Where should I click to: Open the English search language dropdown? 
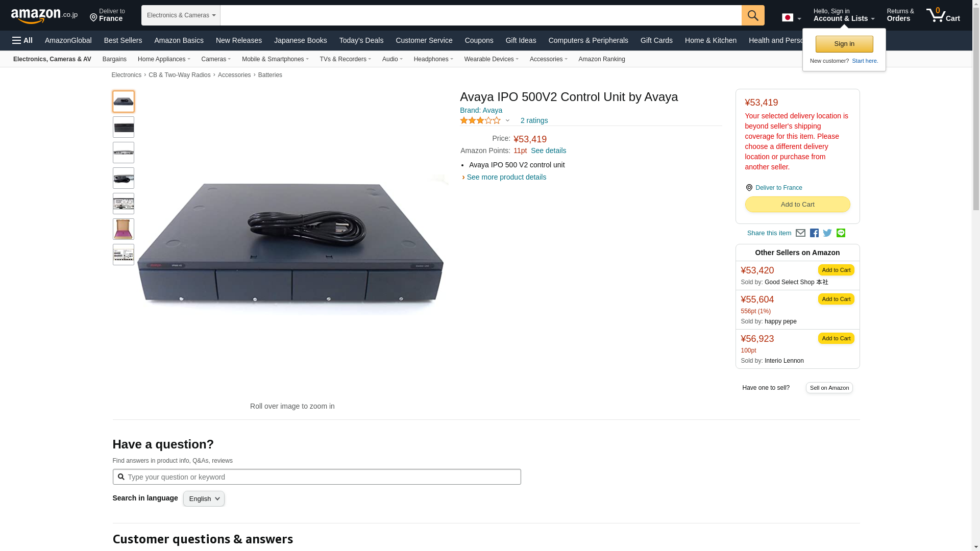tap(204, 499)
